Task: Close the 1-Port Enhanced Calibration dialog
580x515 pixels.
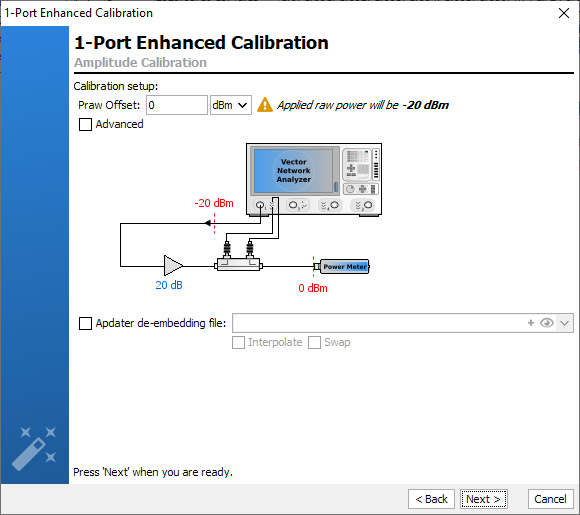Action: click(x=564, y=13)
